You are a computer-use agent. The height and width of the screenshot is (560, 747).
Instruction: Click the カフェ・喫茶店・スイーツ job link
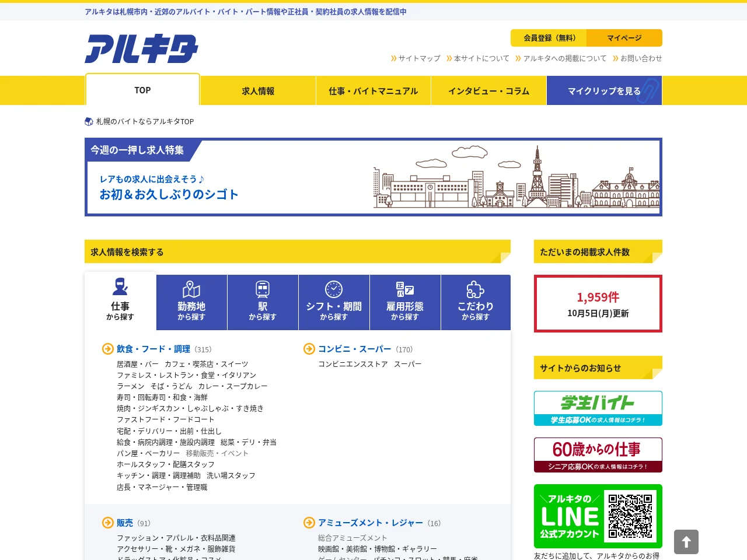tap(207, 364)
